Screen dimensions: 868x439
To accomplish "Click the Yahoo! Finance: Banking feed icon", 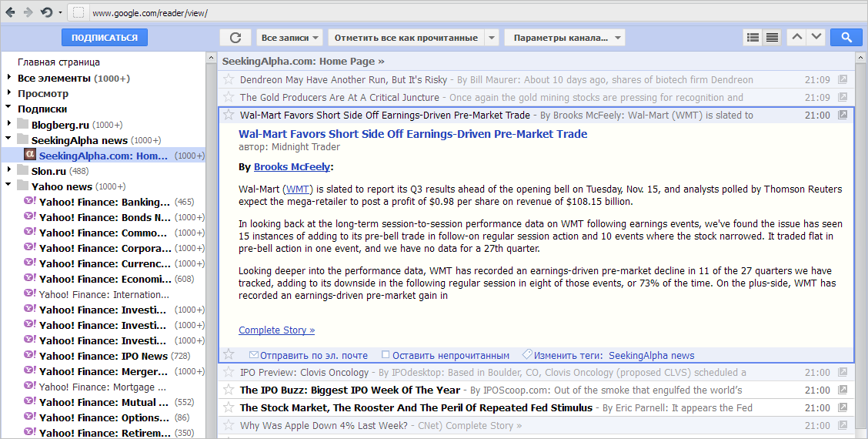I will coord(30,201).
